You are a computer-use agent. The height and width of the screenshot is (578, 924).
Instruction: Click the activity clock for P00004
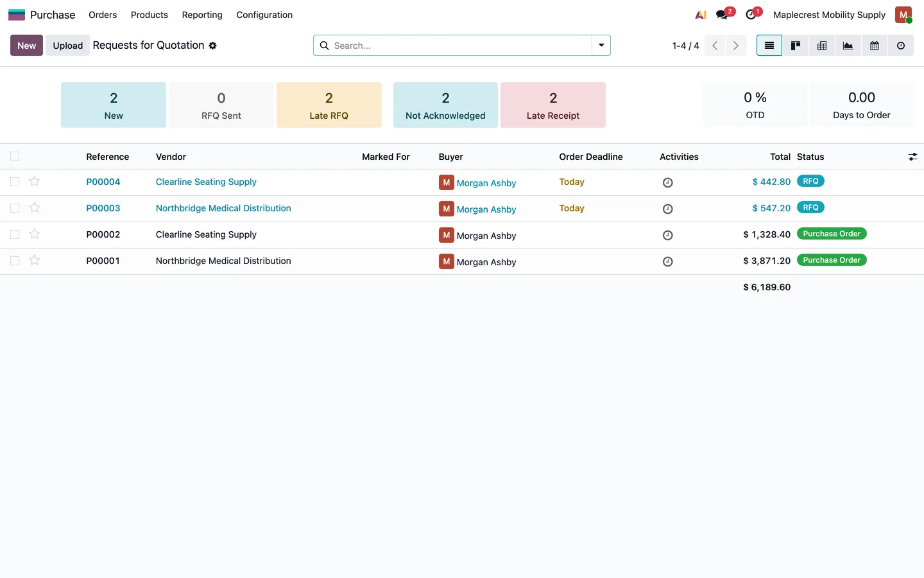(x=667, y=182)
